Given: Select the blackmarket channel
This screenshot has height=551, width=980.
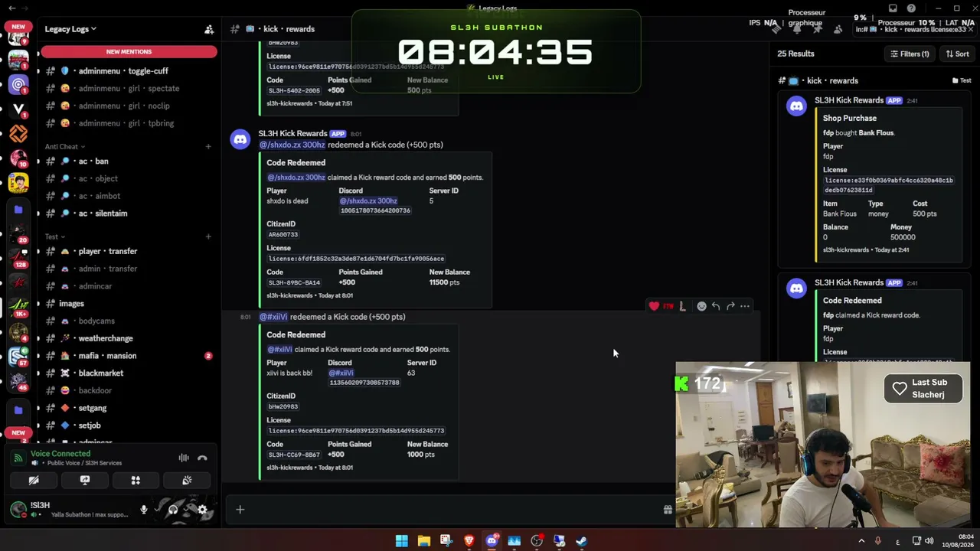Looking at the screenshot, I should pos(129,373).
